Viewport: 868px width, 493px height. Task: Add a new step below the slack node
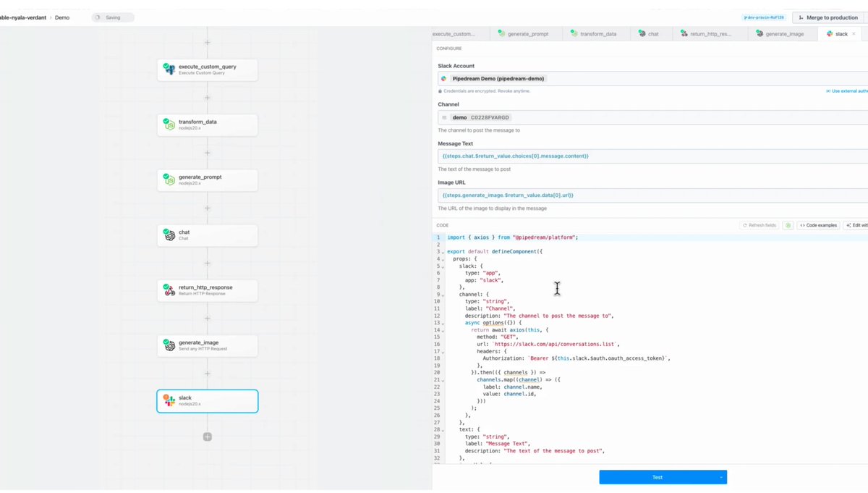coord(208,437)
